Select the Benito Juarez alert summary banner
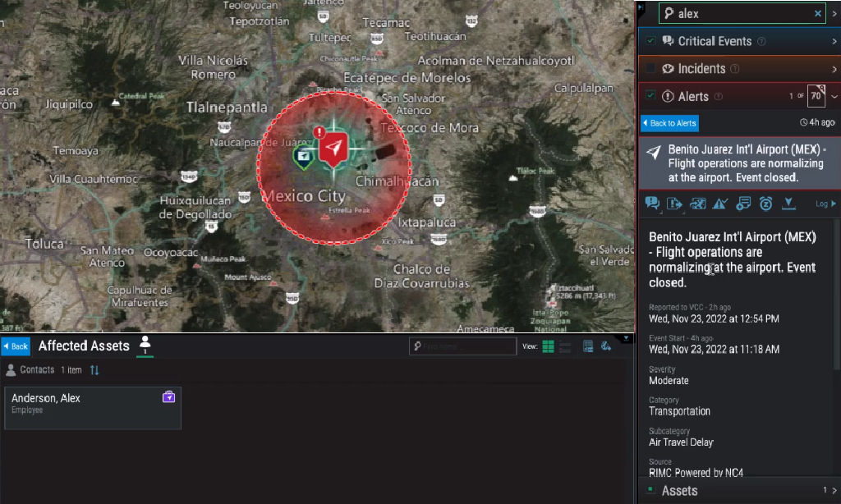 pyautogui.click(x=739, y=163)
